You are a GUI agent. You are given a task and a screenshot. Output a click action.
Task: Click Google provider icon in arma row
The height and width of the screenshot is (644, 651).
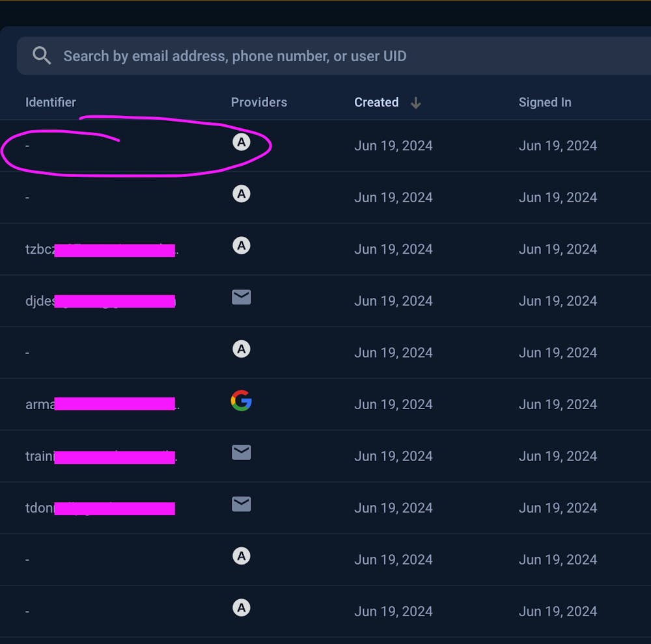(242, 401)
